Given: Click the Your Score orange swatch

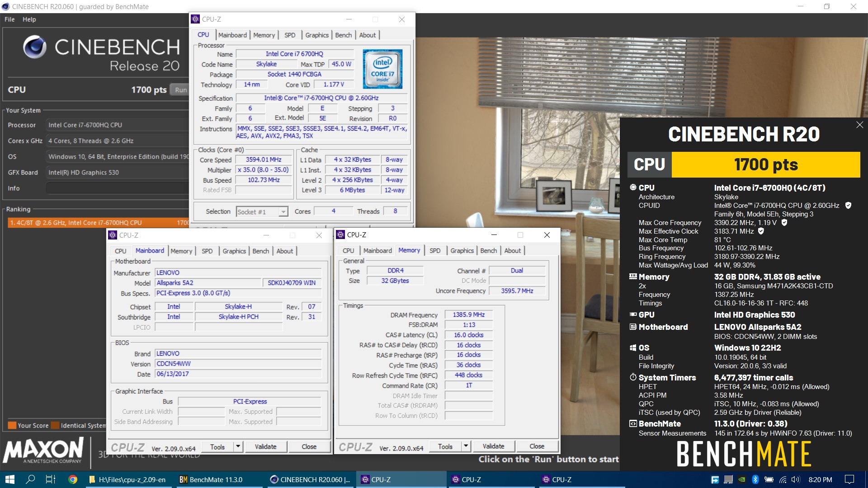Looking at the screenshot, I should [12, 426].
